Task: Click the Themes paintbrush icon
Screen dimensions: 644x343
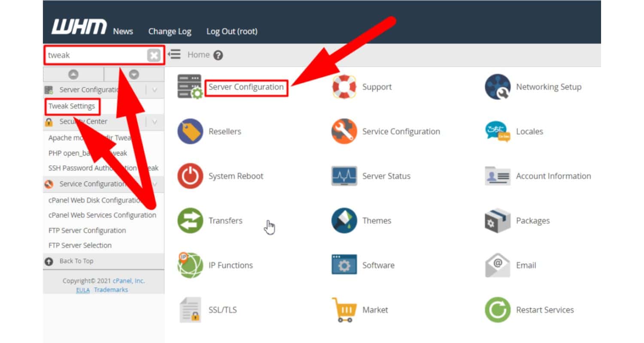Action: [344, 221]
